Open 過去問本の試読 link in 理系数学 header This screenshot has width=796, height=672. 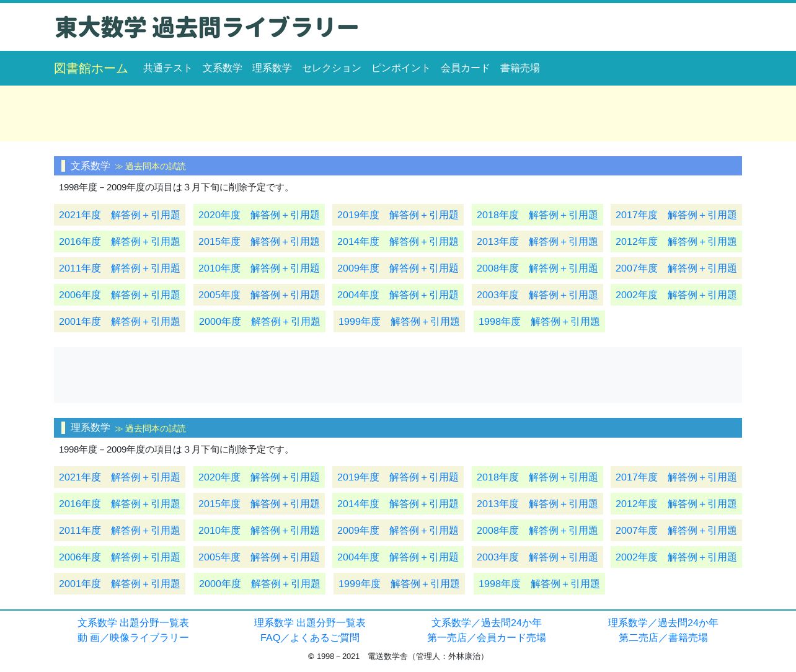click(x=155, y=428)
